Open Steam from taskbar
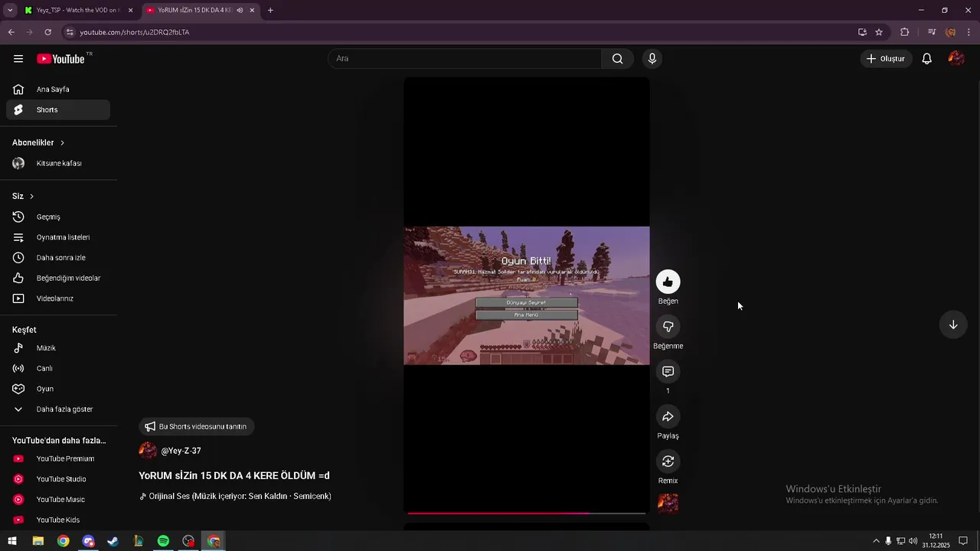This screenshot has height=551, width=980. (x=113, y=541)
